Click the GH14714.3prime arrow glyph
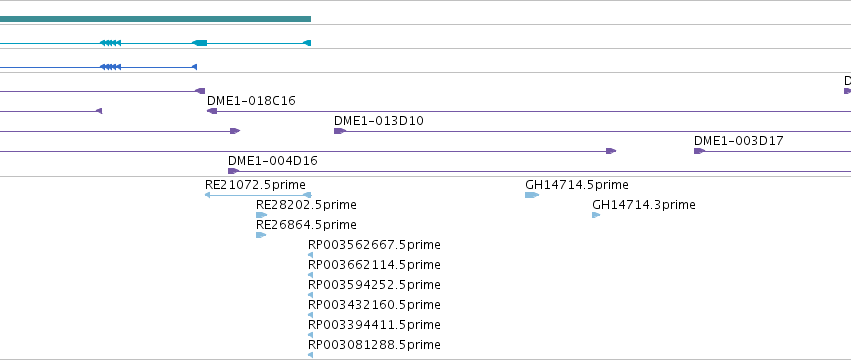 596,215
